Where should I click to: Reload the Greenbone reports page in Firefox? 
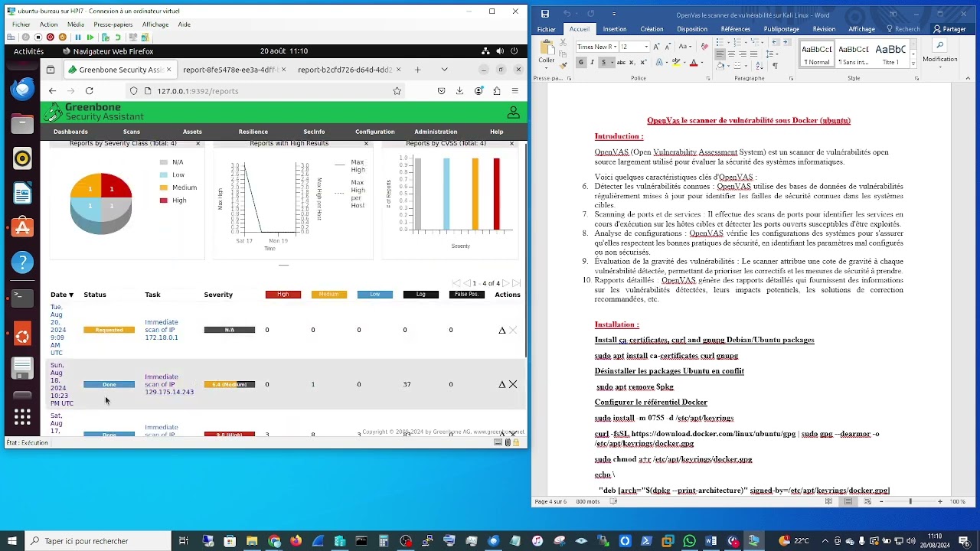click(x=90, y=90)
